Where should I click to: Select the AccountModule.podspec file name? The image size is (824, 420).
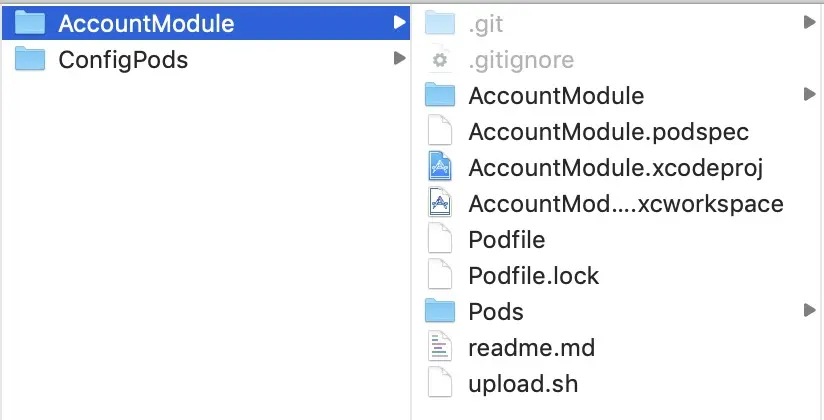pyautogui.click(x=609, y=132)
